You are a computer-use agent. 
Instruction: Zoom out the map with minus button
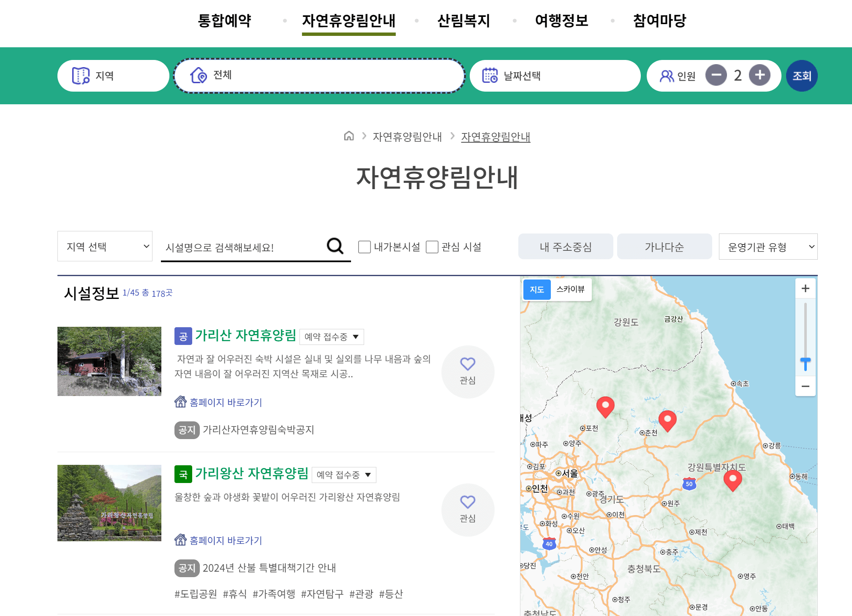[805, 386]
